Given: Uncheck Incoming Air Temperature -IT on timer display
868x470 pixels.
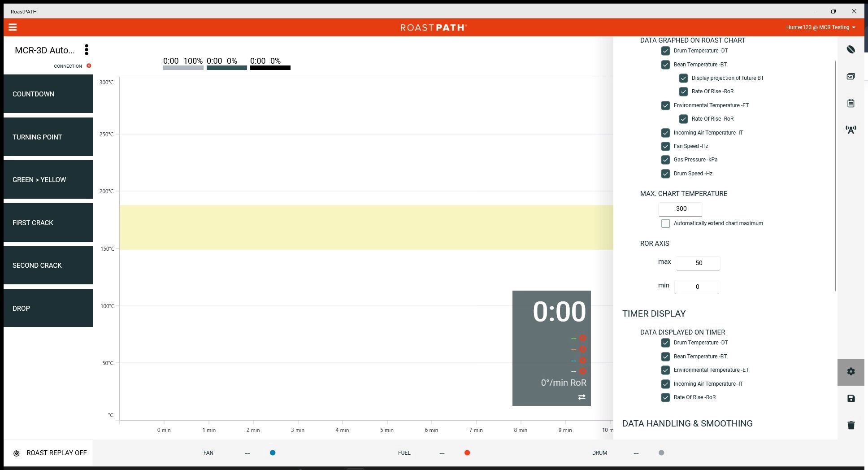Looking at the screenshot, I should tap(665, 384).
